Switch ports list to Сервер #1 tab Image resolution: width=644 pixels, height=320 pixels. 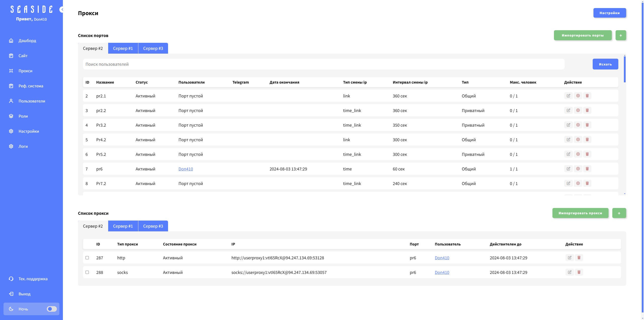pyautogui.click(x=123, y=48)
